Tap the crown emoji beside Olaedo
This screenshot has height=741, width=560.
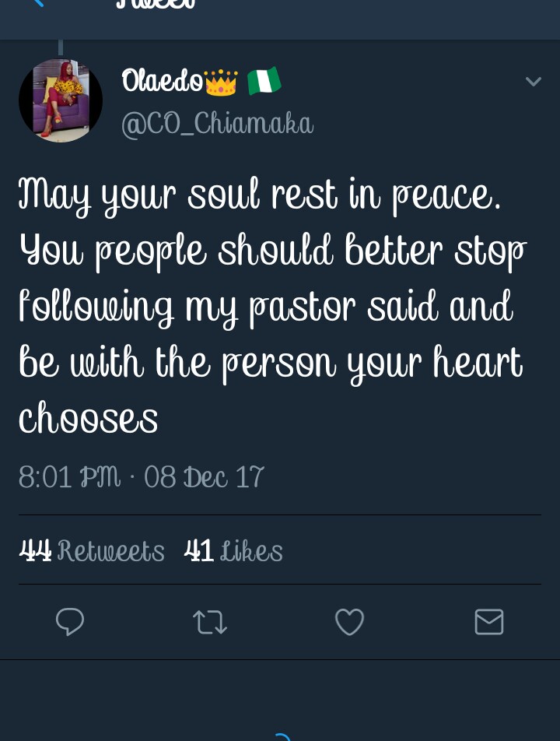point(220,81)
